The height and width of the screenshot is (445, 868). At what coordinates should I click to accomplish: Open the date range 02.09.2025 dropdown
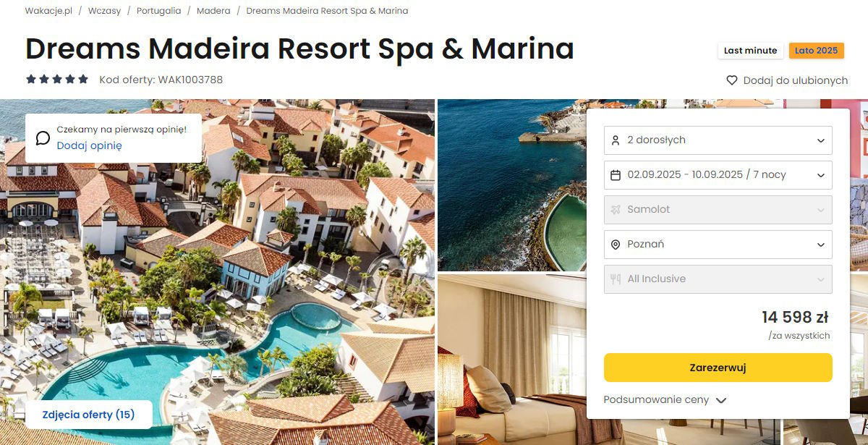click(x=718, y=175)
